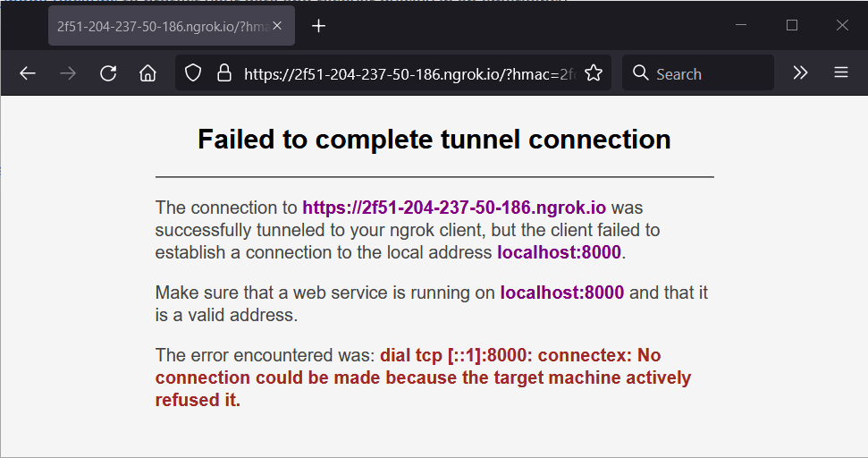Go back to the previous page

coord(28,74)
